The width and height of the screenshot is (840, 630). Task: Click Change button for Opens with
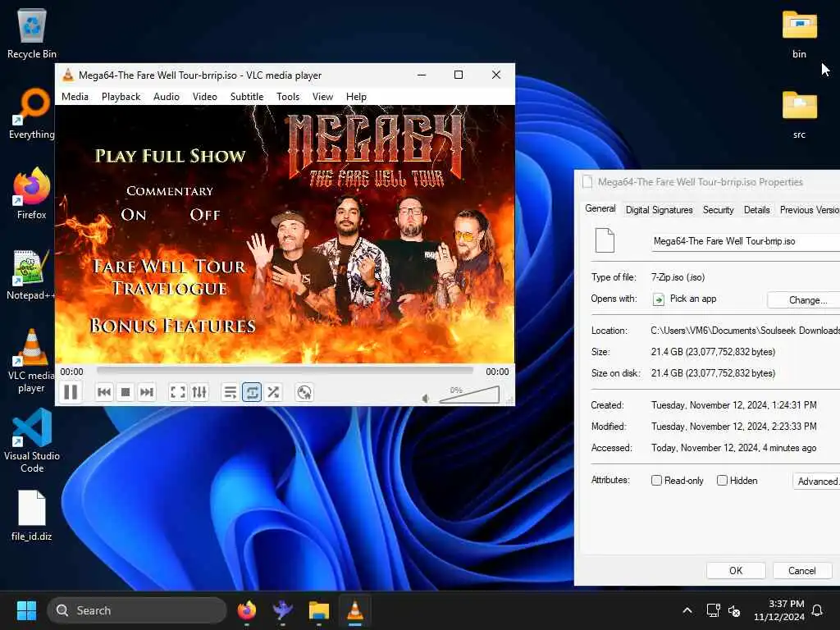point(804,300)
